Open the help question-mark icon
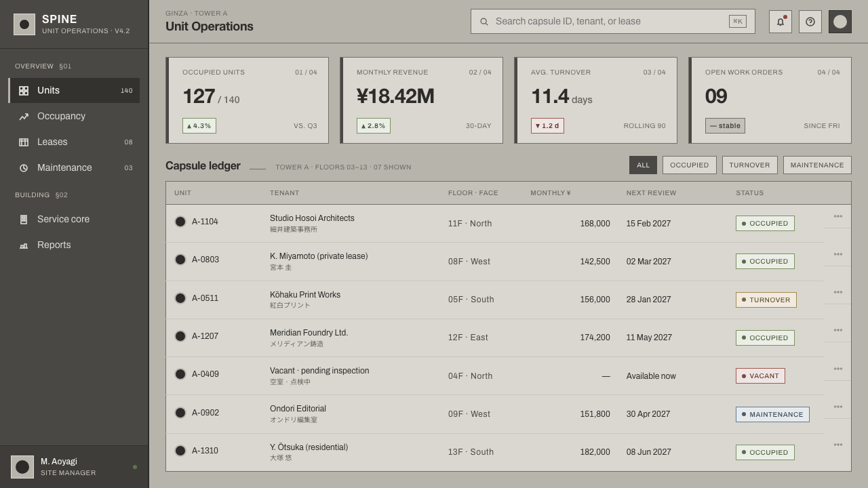Viewport: 868px width, 488px height. (x=810, y=22)
